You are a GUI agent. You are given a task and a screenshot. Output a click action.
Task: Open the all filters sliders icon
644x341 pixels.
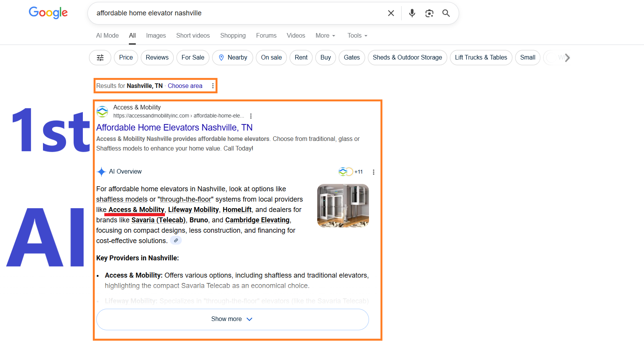coord(100,58)
